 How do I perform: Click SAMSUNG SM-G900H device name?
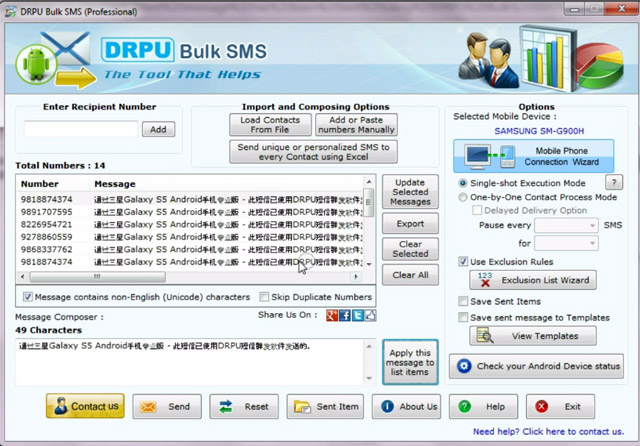click(x=539, y=131)
